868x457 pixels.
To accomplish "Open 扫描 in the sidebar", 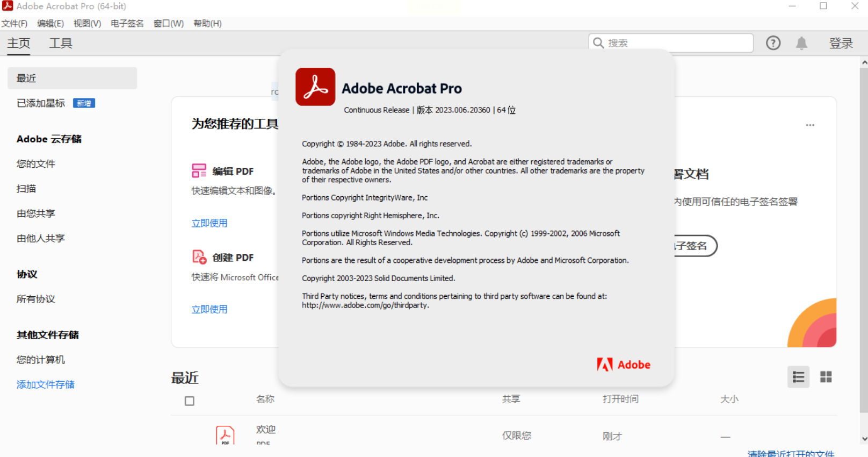I will click(26, 189).
